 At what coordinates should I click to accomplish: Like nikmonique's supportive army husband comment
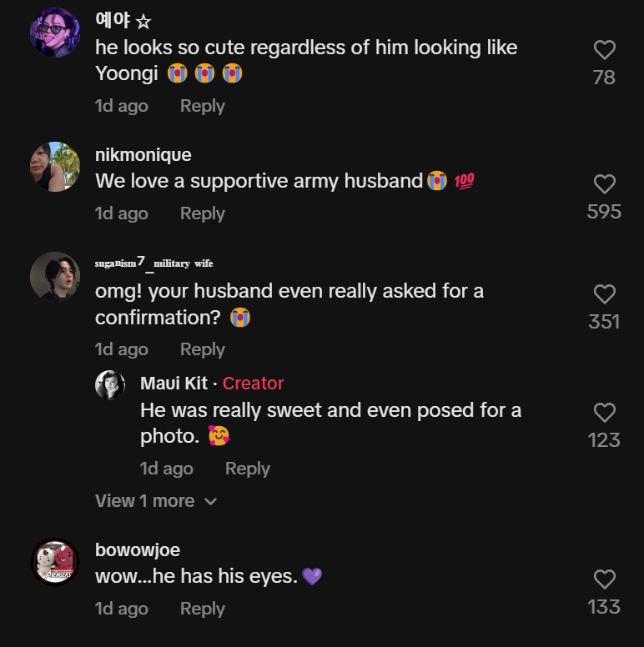pos(604,184)
